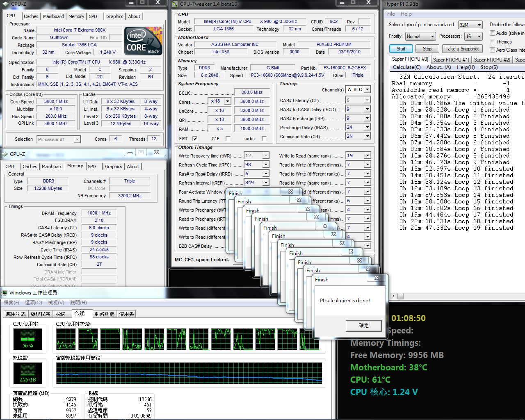Switch to Mainboard tab in top CPU-Z window
This screenshot has height=420, width=525.
pyautogui.click(x=53, y=16)
